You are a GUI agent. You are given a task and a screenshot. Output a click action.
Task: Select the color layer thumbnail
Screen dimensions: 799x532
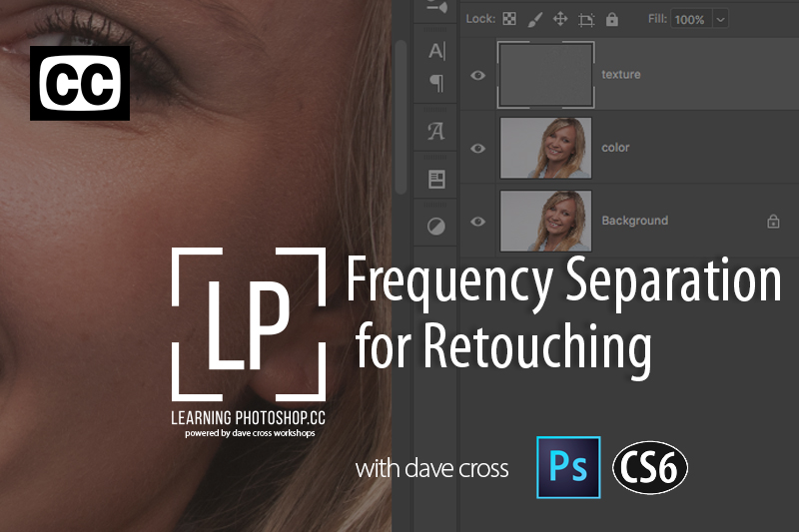pyautogui.click(x=545, y=148)
